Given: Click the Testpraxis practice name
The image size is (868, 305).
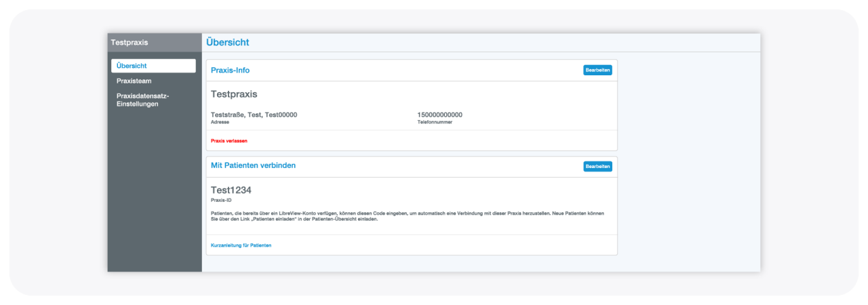Looking at the screenshot, I should point(234,94).
